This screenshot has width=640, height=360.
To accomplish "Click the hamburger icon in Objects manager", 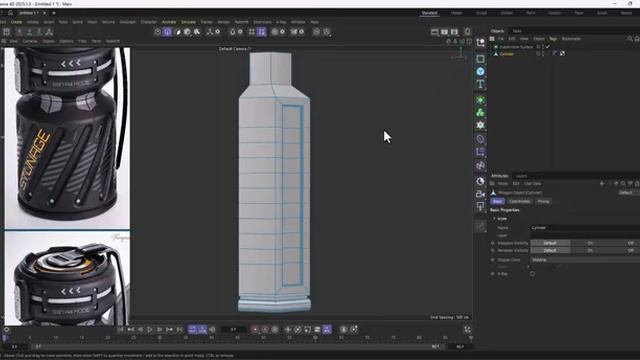I will pos(492,39).
